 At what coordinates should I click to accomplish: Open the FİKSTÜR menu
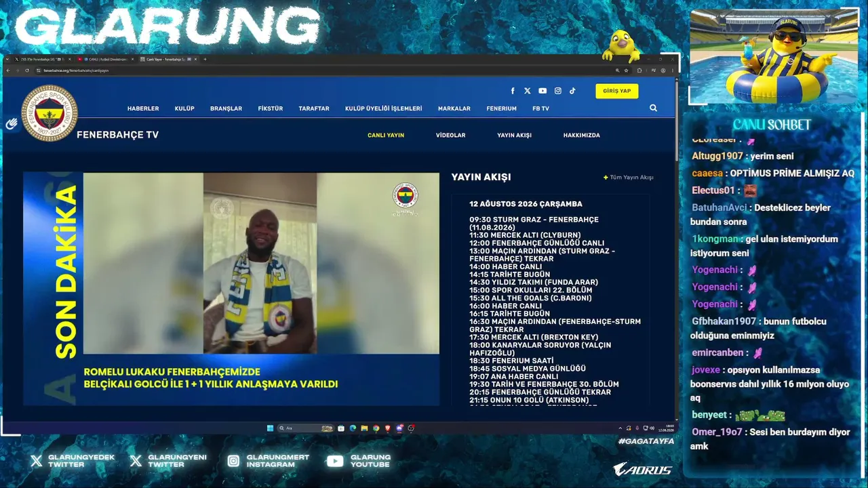point(271,108)
